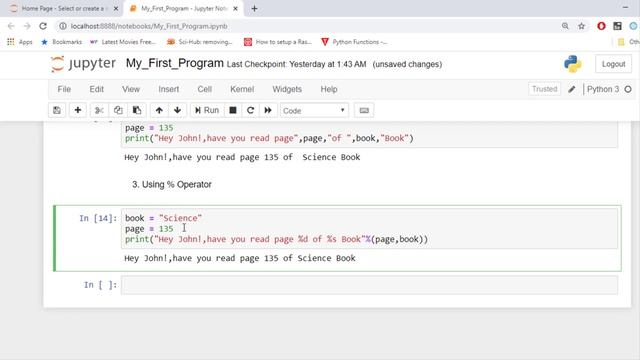Close the My_First_Program browser tab
640x360 pixels.
coord(235,8)
